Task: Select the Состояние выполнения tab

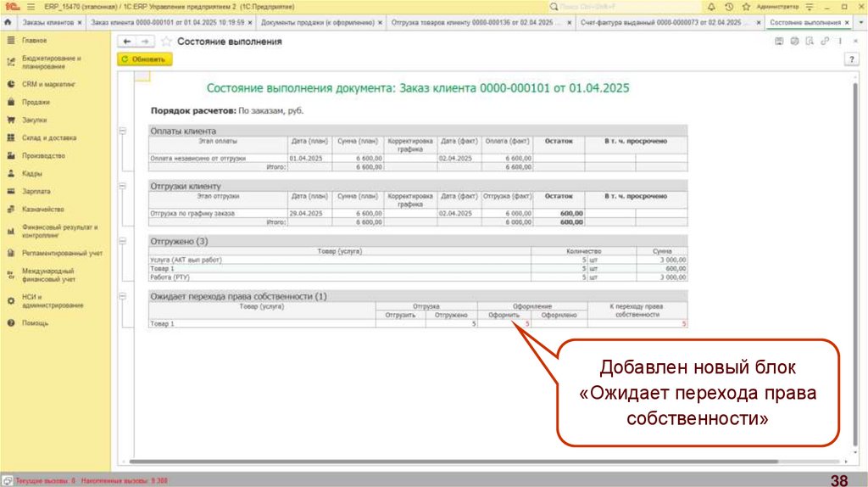Action: pos(805,23)
